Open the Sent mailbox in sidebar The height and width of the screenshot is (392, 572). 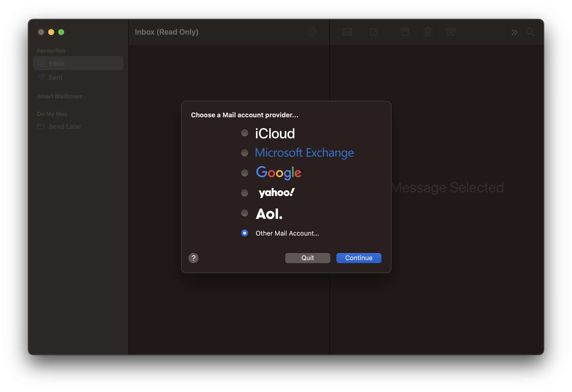click(x=55, y=77)
